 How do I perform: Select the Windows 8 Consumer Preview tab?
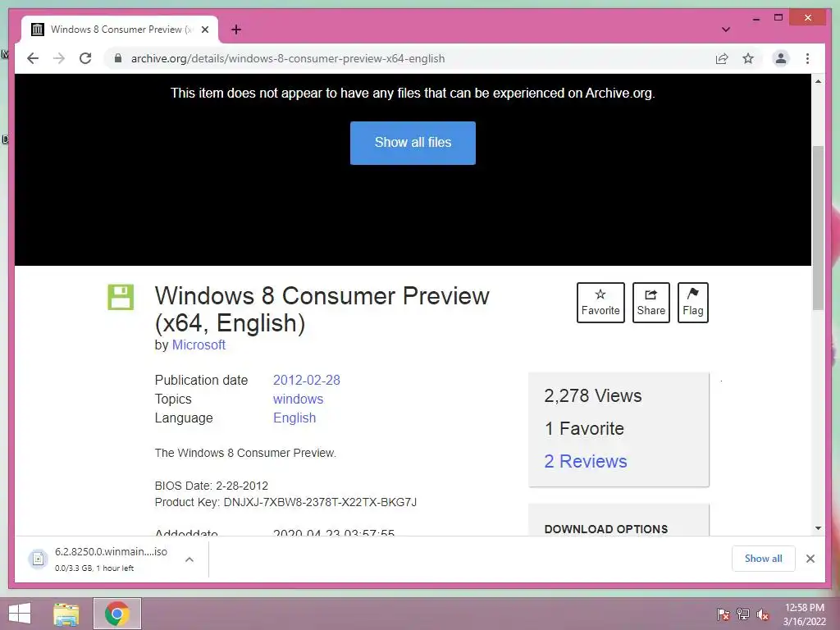pos(120,30)
